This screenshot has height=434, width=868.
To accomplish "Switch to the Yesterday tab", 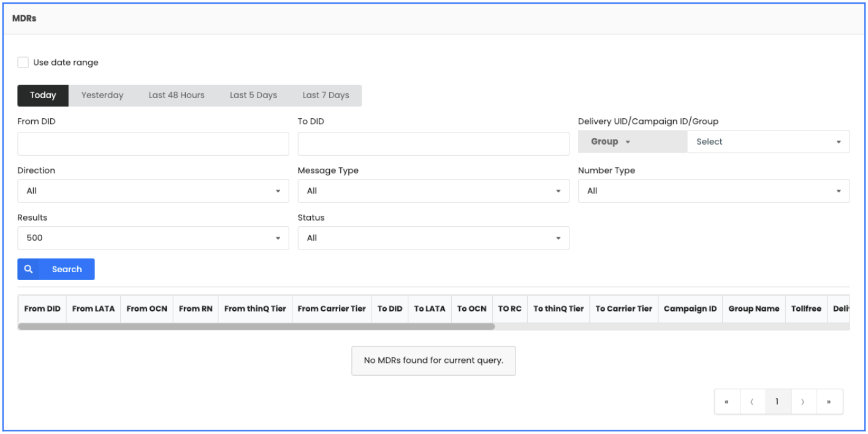I will point(101,95).
